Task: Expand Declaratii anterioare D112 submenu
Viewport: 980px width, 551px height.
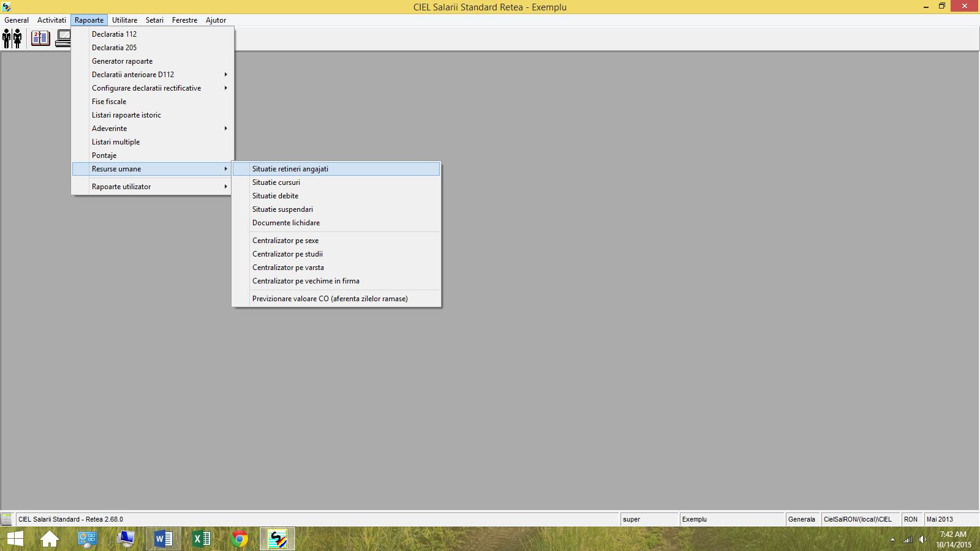Action: click(x=152, y=75)
